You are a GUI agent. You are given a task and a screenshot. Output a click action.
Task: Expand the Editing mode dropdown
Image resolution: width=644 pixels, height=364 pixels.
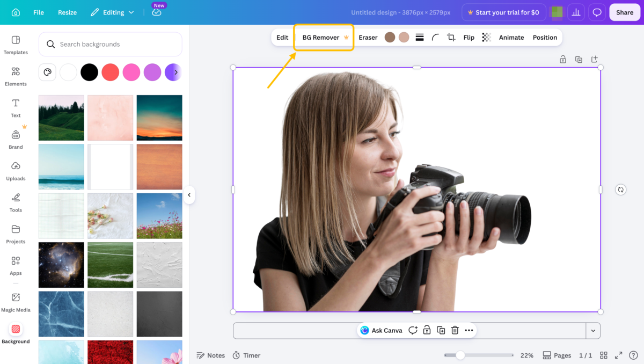click(x=112, y=12)
